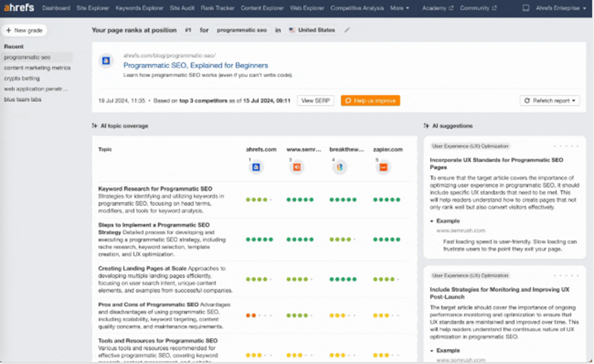Click the zapier.com column header
594x364 pixels.
tap(388, 150)
